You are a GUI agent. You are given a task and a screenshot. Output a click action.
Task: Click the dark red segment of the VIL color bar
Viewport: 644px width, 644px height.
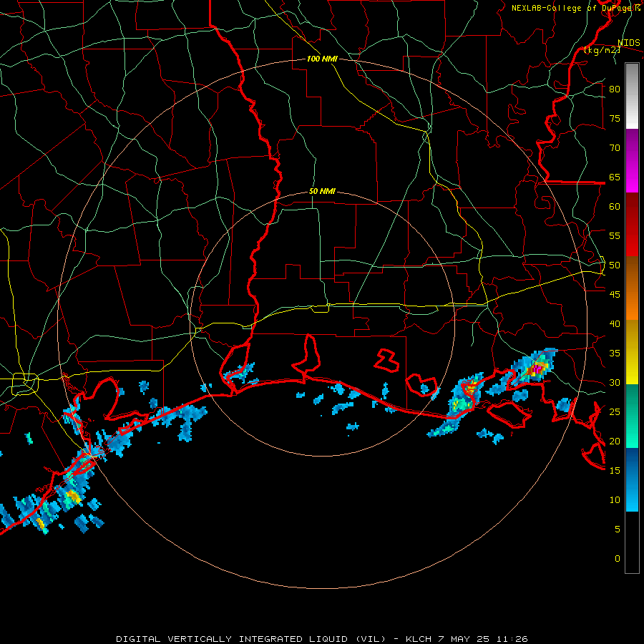tap(632, 225)
